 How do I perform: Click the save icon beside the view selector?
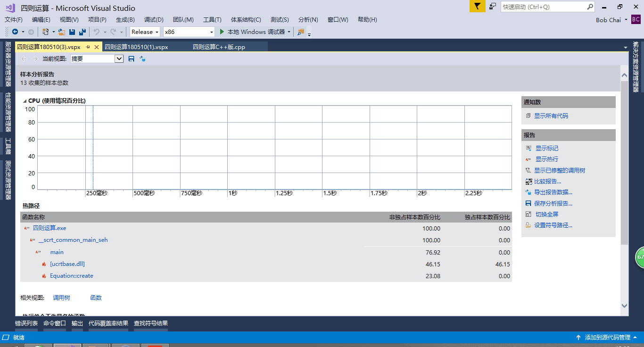pyautogui.click(x=132, y=59)
